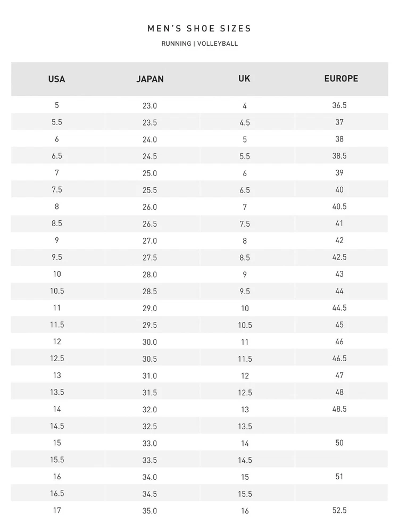Screen dimensions: 399x532
Task: Click the Running | Volleyball subtitle
Action: [x=199, y=44]
